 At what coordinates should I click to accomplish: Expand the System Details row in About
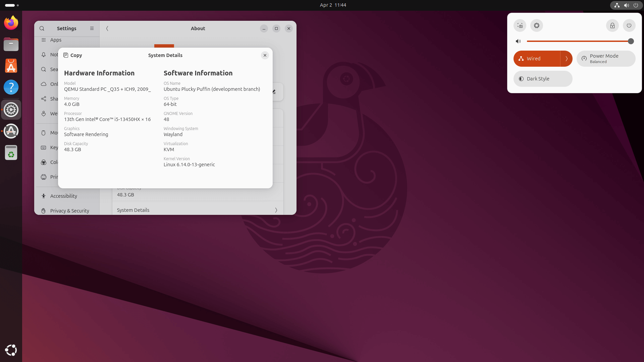pyautogui.click(x=198, y=210)
